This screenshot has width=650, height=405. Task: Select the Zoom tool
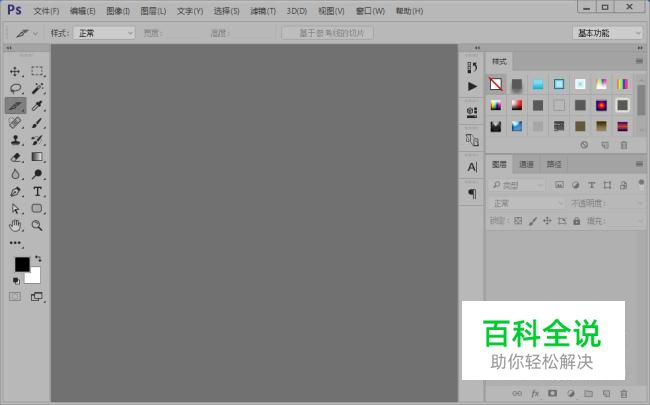click(x=37, y=226)
